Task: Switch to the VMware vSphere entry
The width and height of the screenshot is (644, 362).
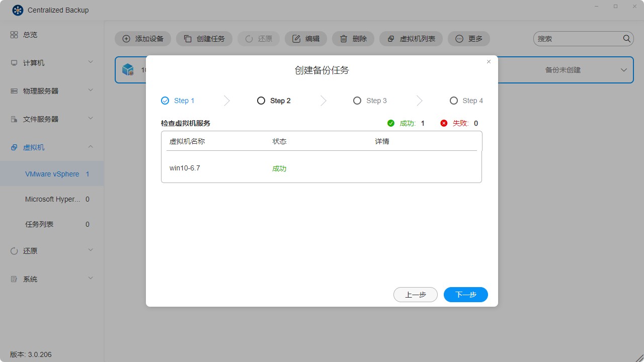Action: (x=52, y=174)
